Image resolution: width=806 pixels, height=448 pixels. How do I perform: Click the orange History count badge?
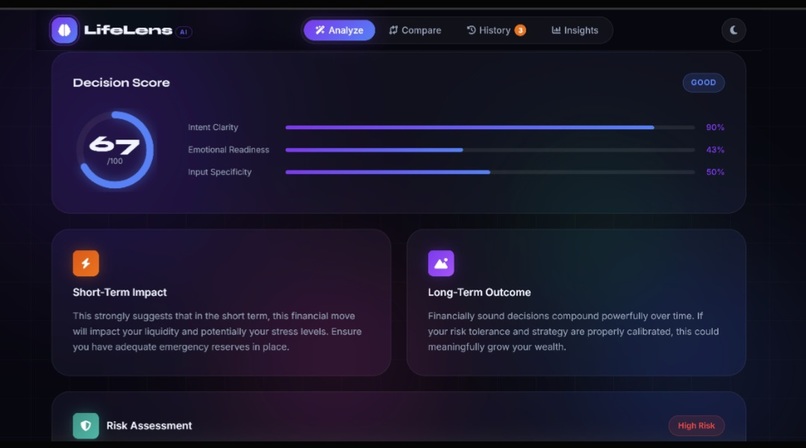[520, 30]
